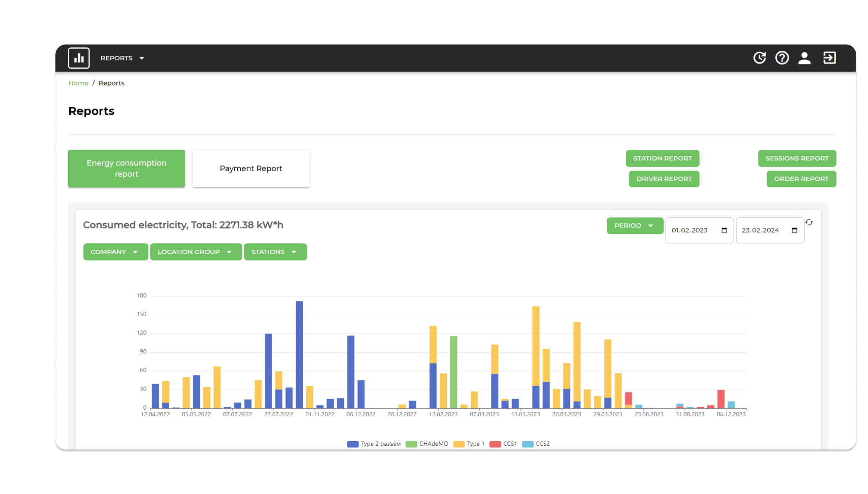Image resolution: width=868 pixels, height=494 pixels.
Task: Expand the Company filter dropdown
Action: point(115,252)
